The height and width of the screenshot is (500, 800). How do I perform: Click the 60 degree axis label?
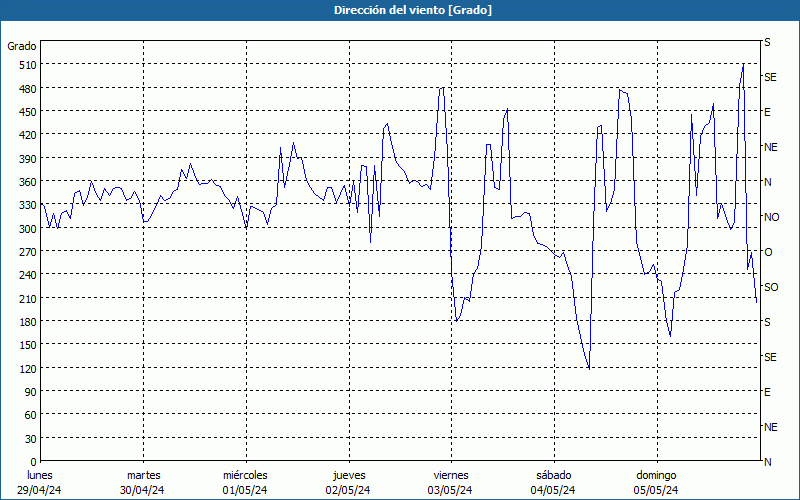pyautogui.click(x=31, y=415)
